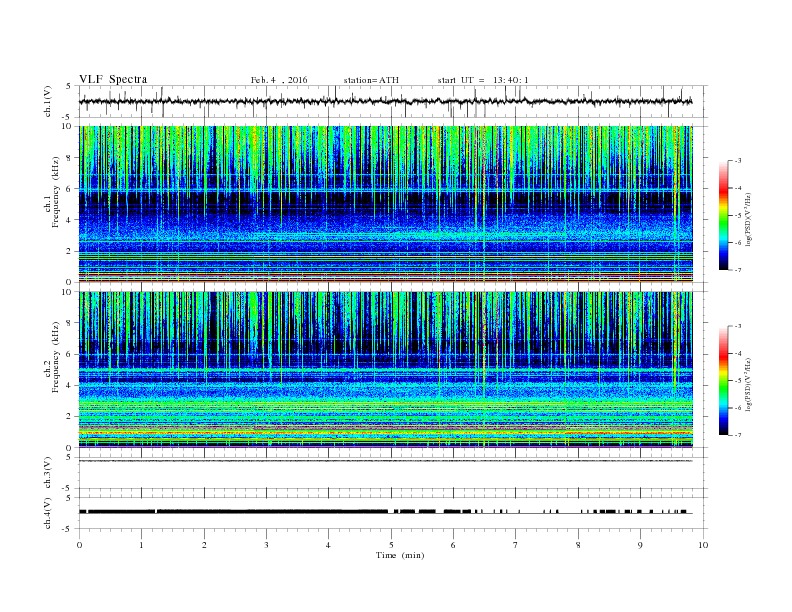792x612 pixels.
Task: Click the "station=ATH" label
Action: pos(371,80)
